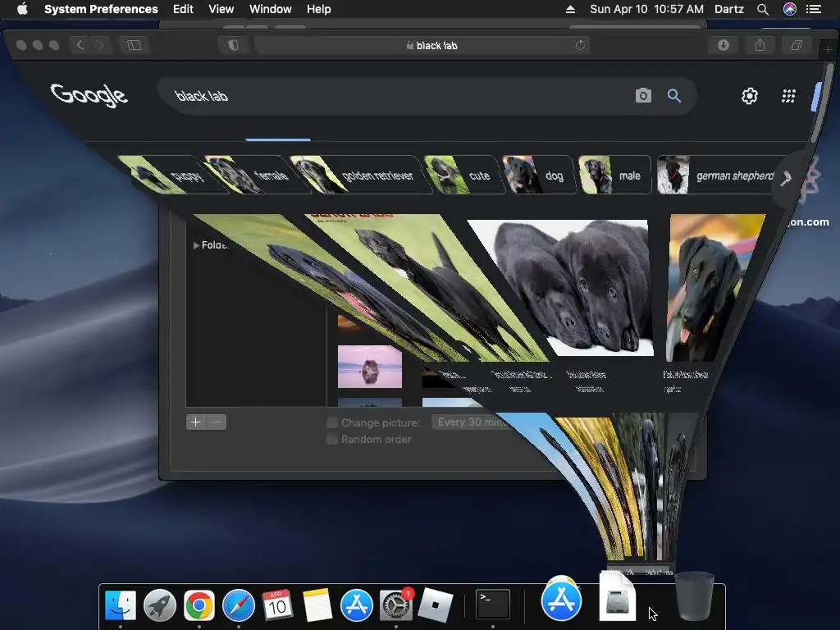The width and height of the screenshot is (840, 630).
Task: Open Google Chrome from the Dock
Action: pyautogui.click(x=199, y=605)
